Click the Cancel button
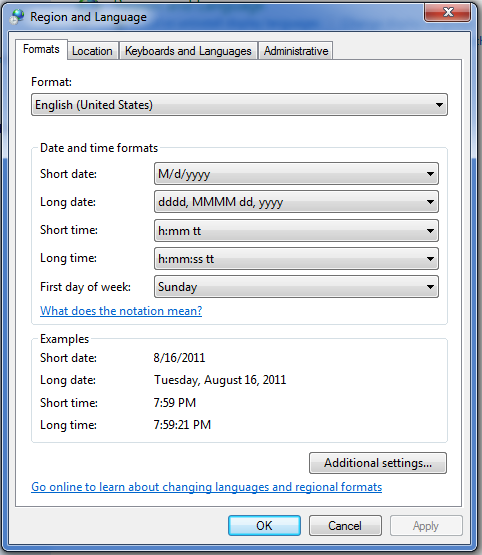Screen dimensions: 482x555 point(345,526)
